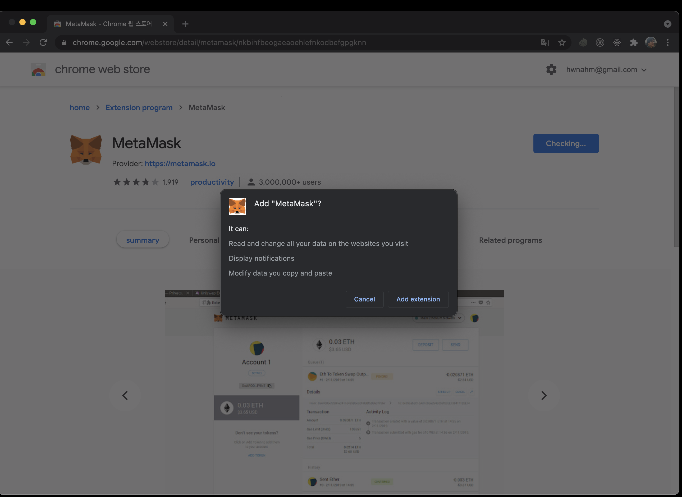This screenshot has height=497, width=682.
Task: Click Add extension in the dialog
Action: [x=418, y=299]
